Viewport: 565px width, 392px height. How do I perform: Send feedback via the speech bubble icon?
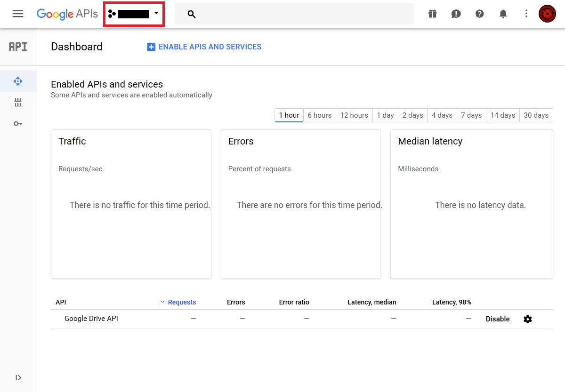click(x=456, y=14)
